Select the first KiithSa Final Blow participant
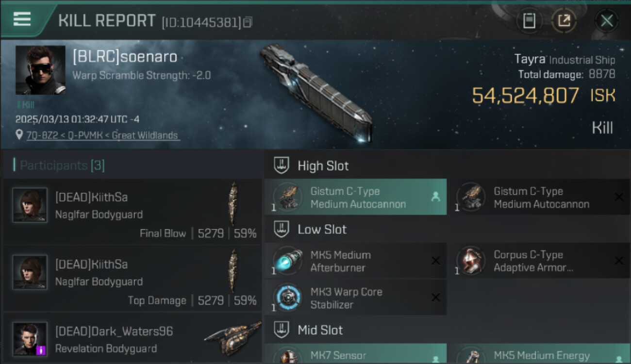631x364 pixels. [x=132, y=212]
